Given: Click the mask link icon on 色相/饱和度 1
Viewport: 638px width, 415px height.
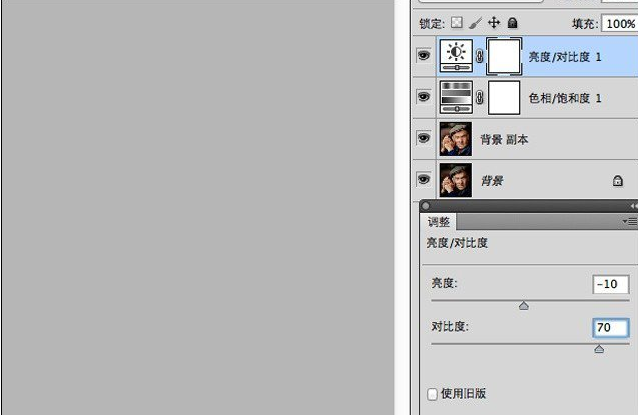Looking at the screenshot, I should point(480,98).
